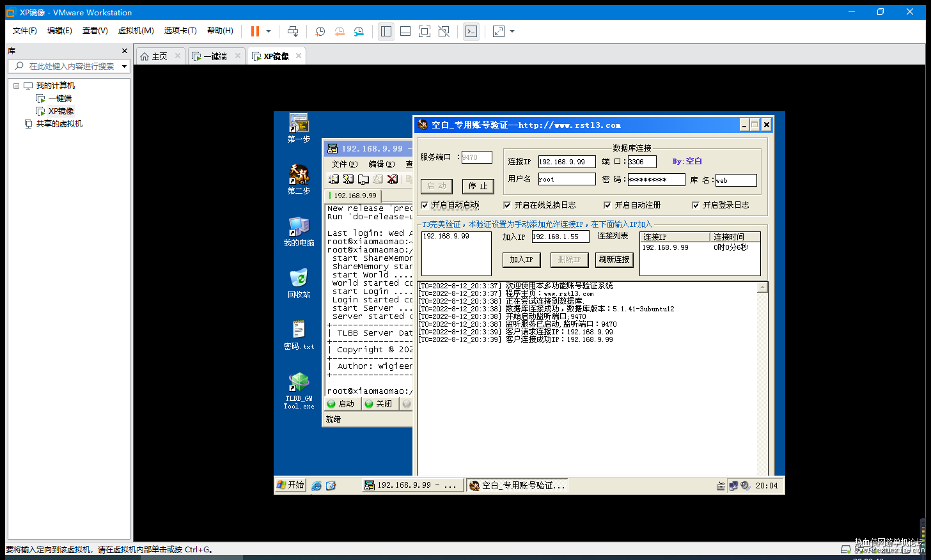Click the 第二步 desktop shortcut icon
The image size is (931, 560).
pyautogui.click(x=299, y=180)
